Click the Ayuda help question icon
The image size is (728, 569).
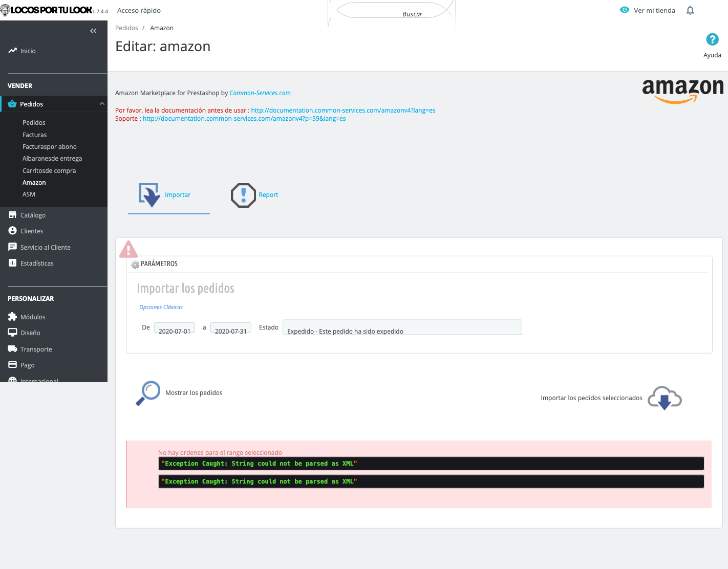(712, 39)
